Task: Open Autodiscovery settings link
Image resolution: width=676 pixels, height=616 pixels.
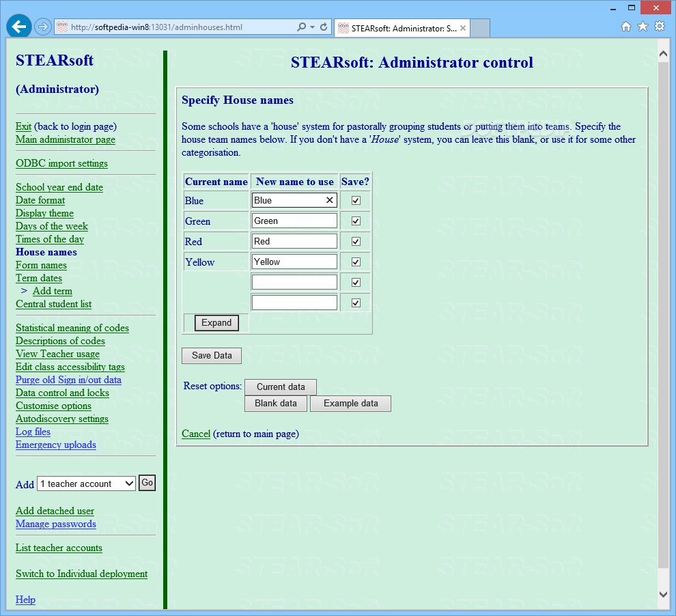Action: click(62, 419)
